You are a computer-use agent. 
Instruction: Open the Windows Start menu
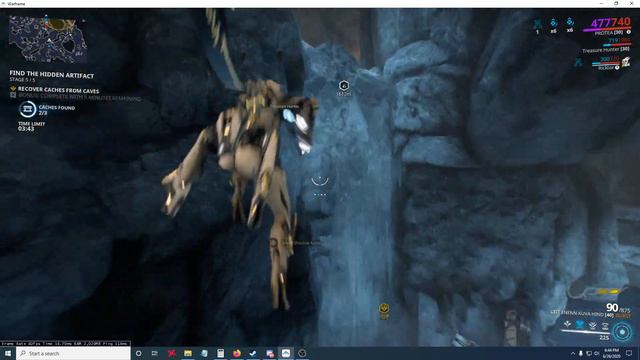[x=8, y=353]
